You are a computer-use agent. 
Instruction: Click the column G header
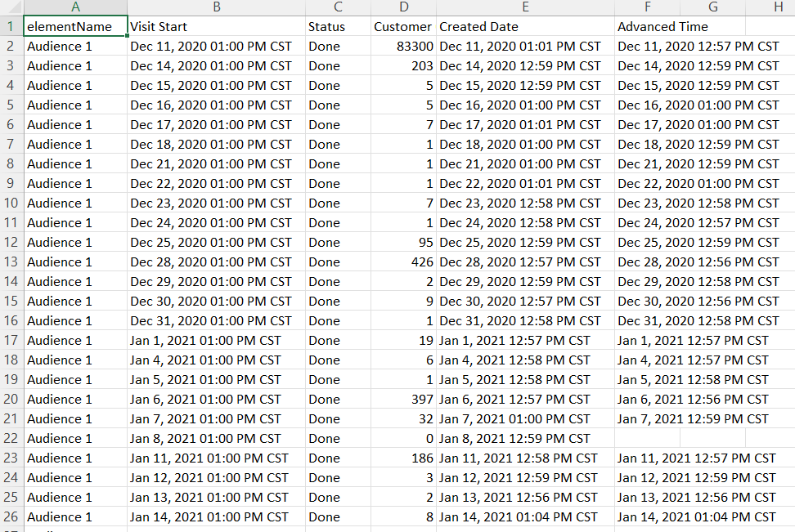coord(712,7)
